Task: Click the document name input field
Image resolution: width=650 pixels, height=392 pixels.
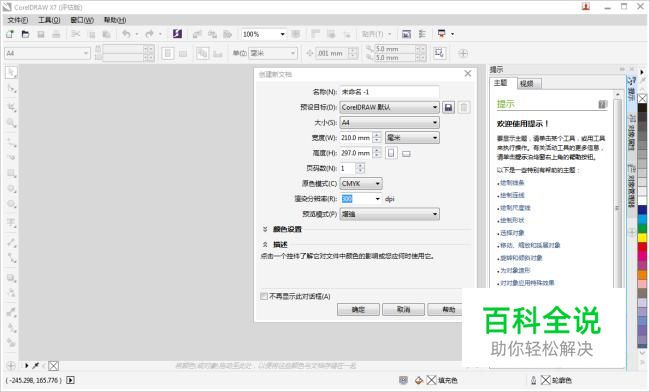Action: pos(389,92)
